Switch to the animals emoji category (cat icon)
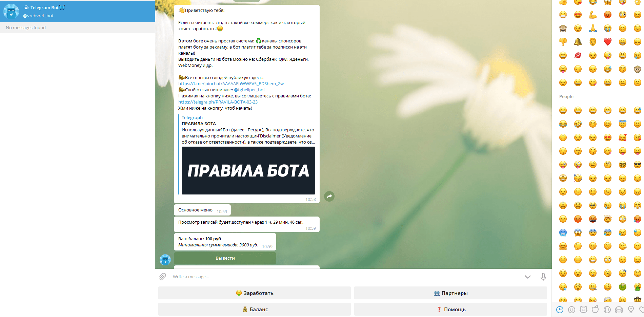Screen dimensions: 644x317 tap(583, 310)
